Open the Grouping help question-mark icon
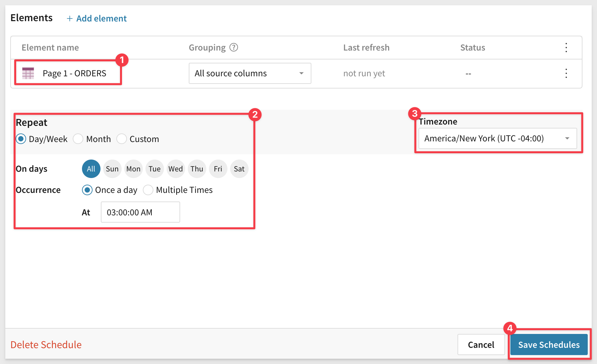Screen dimensions: 597x364 click(234, 48)
